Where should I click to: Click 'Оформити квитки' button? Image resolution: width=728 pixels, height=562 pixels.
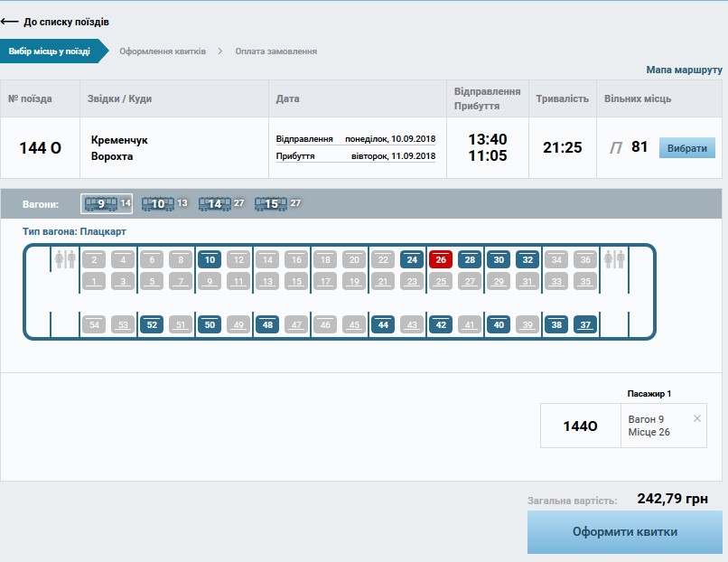624,532
